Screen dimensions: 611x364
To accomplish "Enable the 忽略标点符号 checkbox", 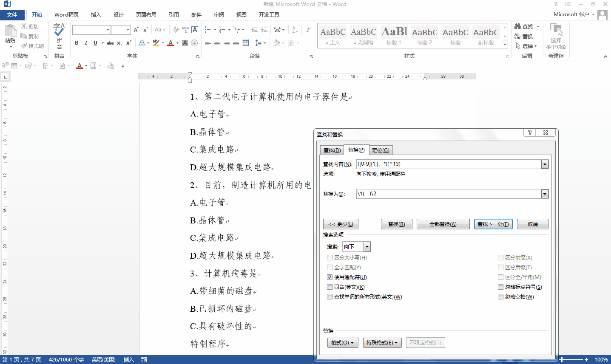I will 500,287.
